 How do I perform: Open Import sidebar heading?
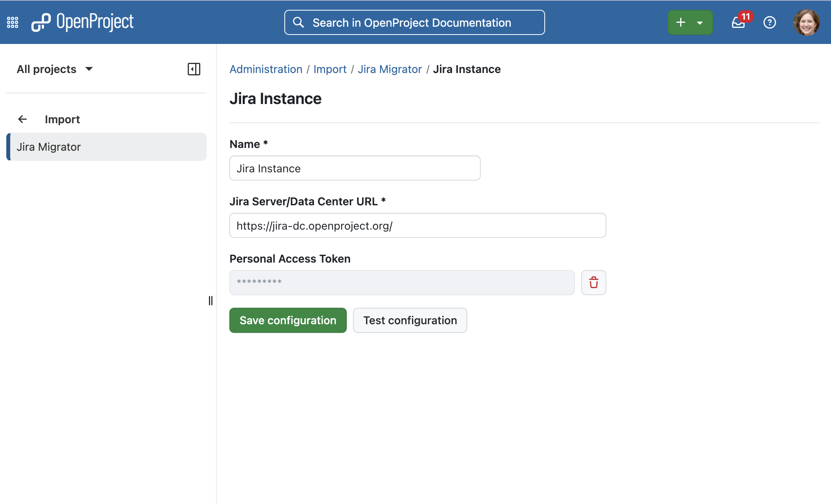tap(62, 119)
